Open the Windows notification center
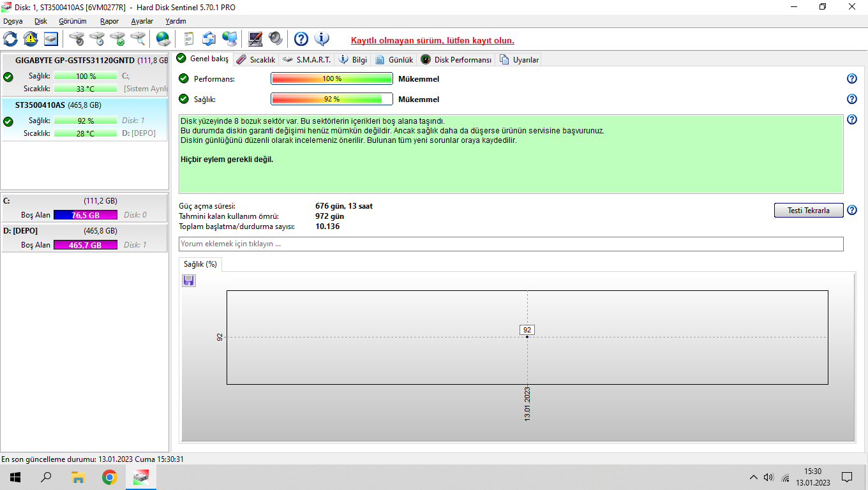This screenshot has height=490, width=868. (x=847, y=477)
